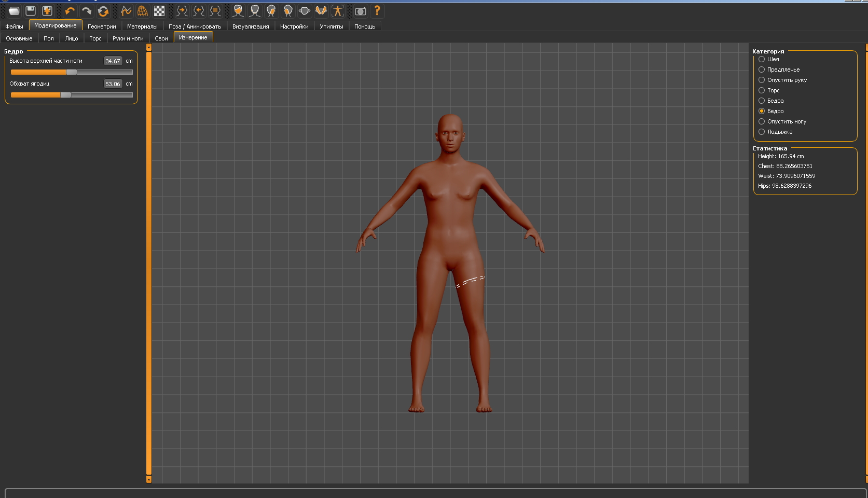Toggle smooth subdivision curve icon
The image size is (868, 498).
pyautogui.click(x=126, y=11)
